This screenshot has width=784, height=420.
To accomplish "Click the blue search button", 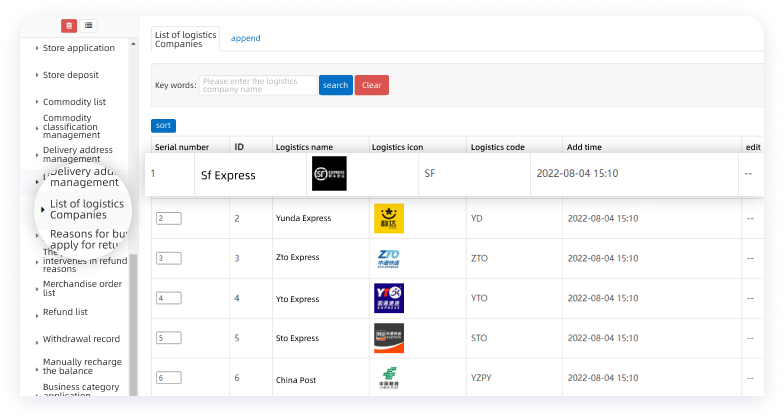I will 336,85.
